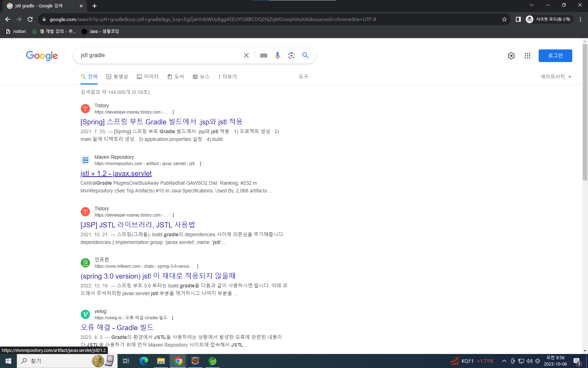Close the jstl gradle tab
This screenshot has height=368, width=588.
[x=81, y=6]
